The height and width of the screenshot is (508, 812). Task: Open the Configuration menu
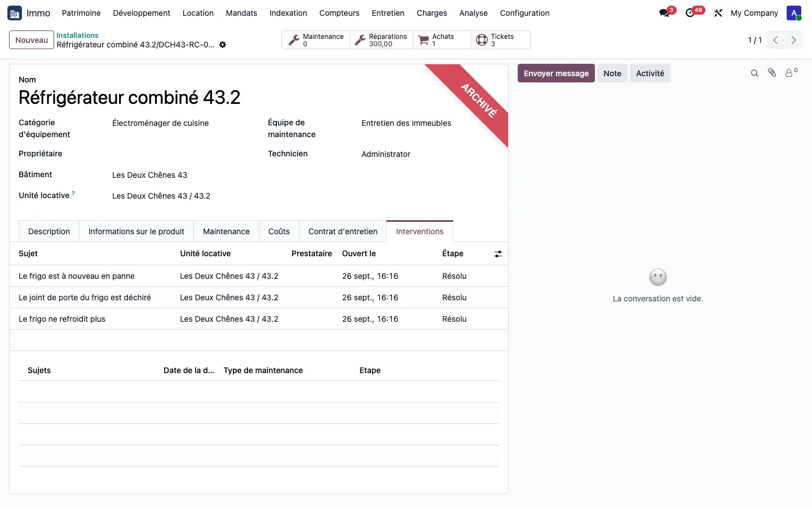tap(524, 13)
